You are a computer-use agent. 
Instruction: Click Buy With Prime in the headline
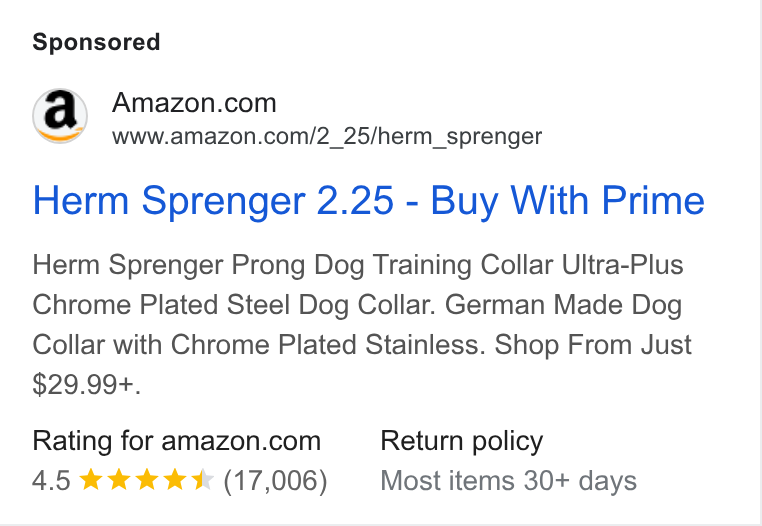[568, 200]
